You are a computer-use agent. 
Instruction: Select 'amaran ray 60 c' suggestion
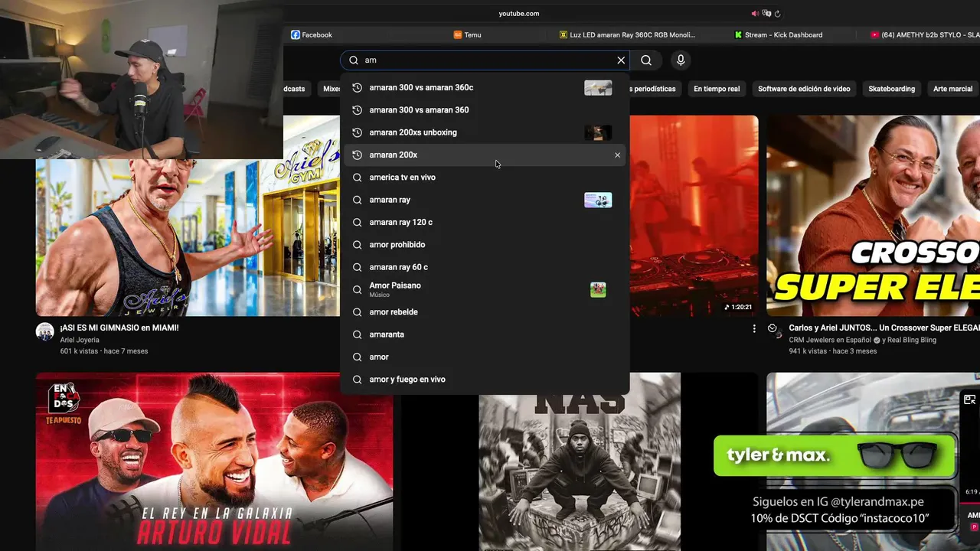click(484, 267)
